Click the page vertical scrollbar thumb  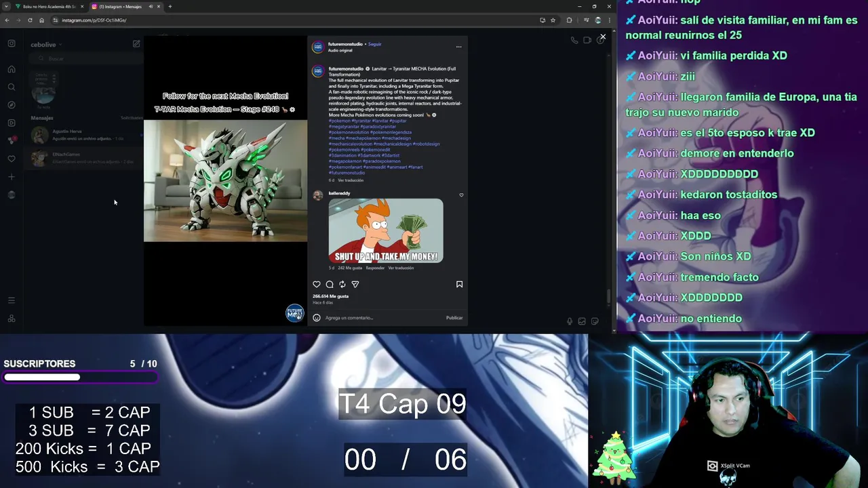tap(608, 297)
